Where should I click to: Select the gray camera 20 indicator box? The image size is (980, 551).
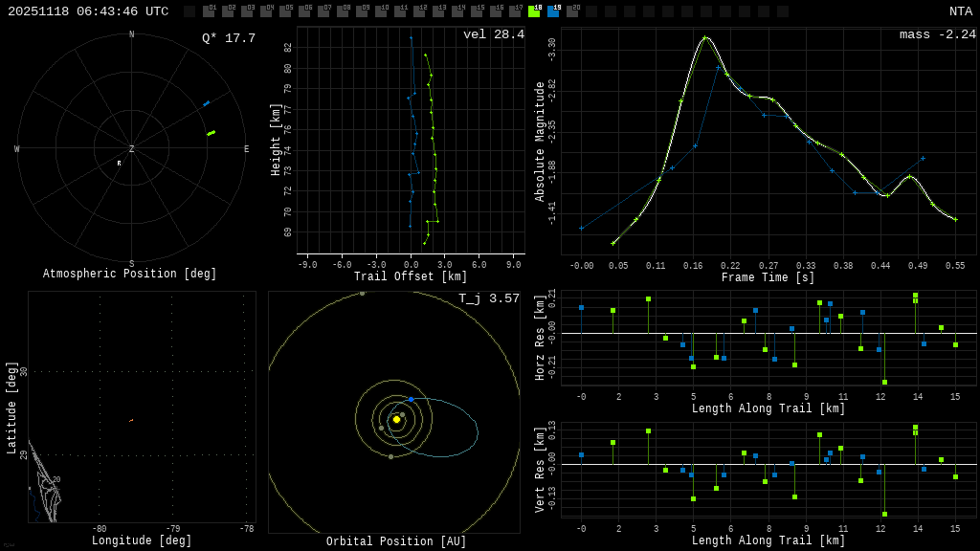[572, 11]
